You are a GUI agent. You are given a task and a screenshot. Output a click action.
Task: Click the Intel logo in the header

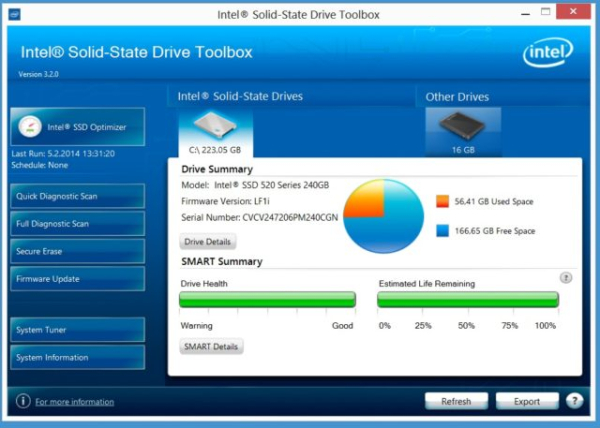548,52
